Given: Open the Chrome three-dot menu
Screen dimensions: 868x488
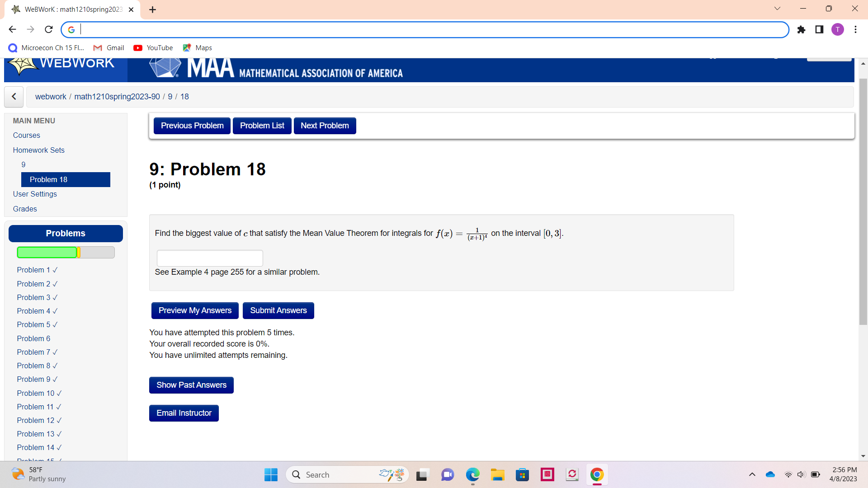Looking at the screenshot, I should pos(855,29).
